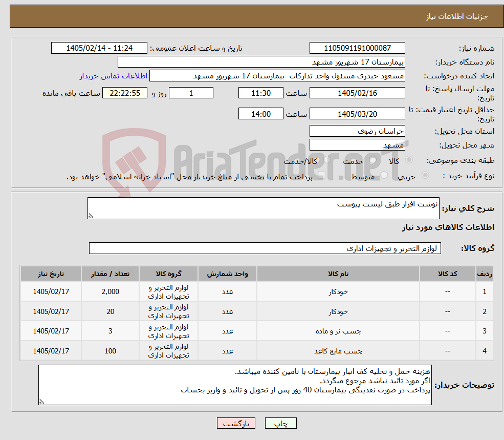Click price validity date 1405/03/20
This screenshot has height=440, width=504.
point(357,114)
